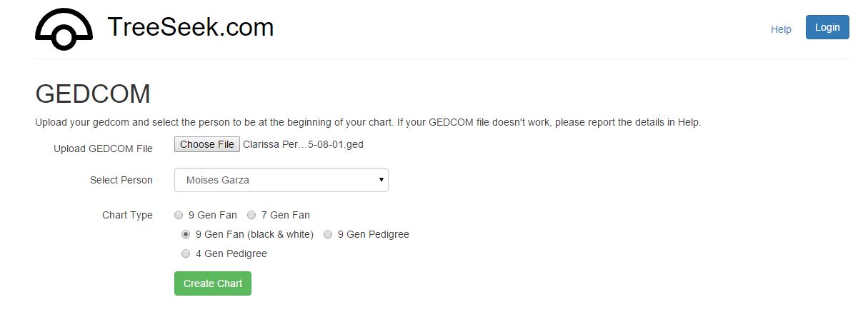Image resolution: width=868 pixels, height=332 pixels.
Task: Select 9 Gen Fan (black & white) radio
Action: tap(186, 234)
